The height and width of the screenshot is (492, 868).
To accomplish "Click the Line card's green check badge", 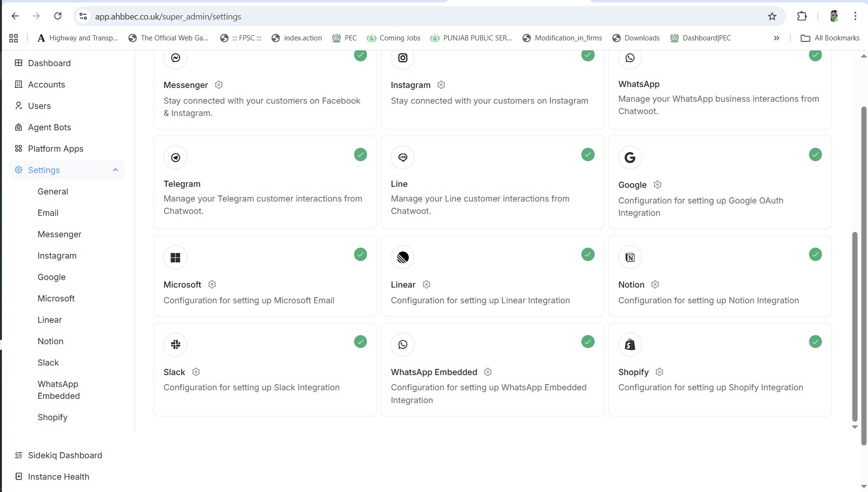I will click(x=588, y=154).
